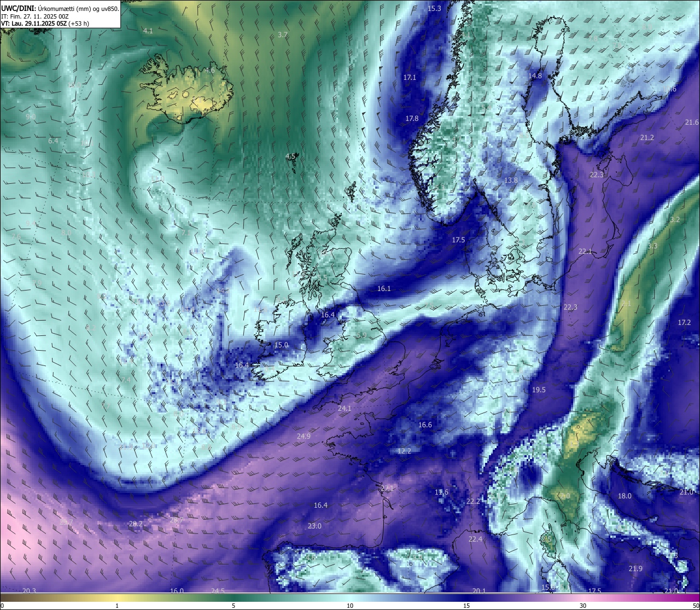Click the 17.1 value off Norway's coast
Viewport: 700px width, 610px height.
point(410,78)
